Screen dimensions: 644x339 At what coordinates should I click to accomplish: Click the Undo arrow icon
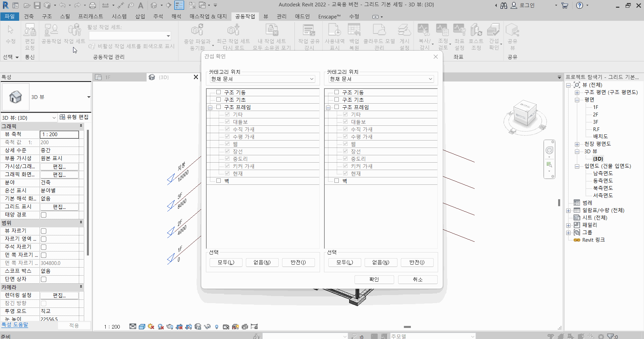pos(62,5)
